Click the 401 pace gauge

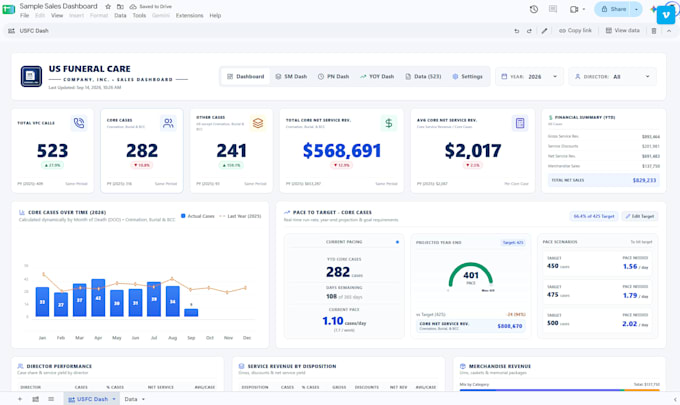[471, 276]
